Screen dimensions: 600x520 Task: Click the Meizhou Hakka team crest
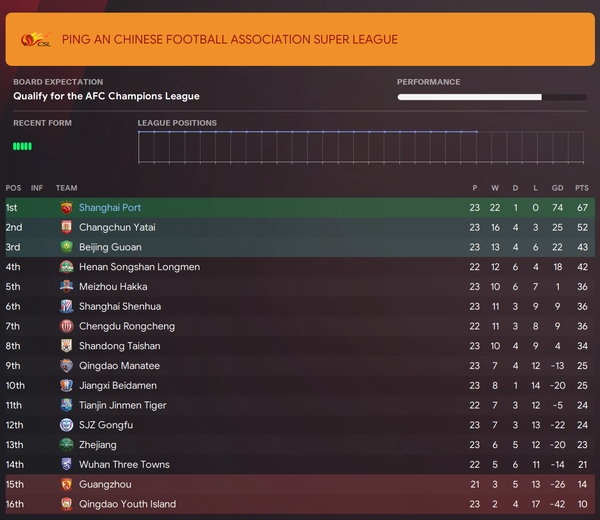66,287
